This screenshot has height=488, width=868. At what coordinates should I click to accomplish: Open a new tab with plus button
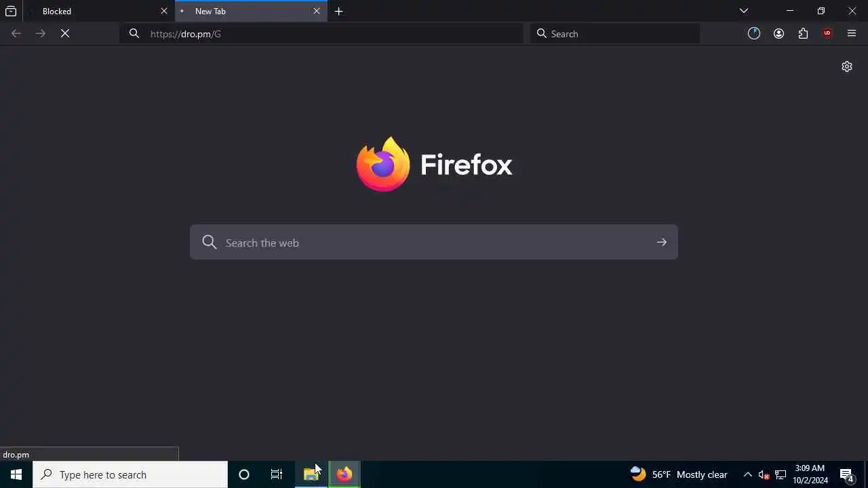pyautogui.click(x=339, y=11)
